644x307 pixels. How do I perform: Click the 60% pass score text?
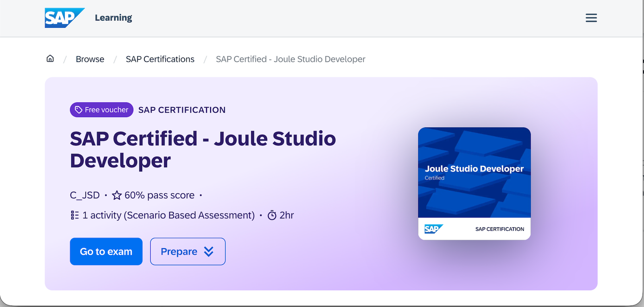tap(159, 195)
